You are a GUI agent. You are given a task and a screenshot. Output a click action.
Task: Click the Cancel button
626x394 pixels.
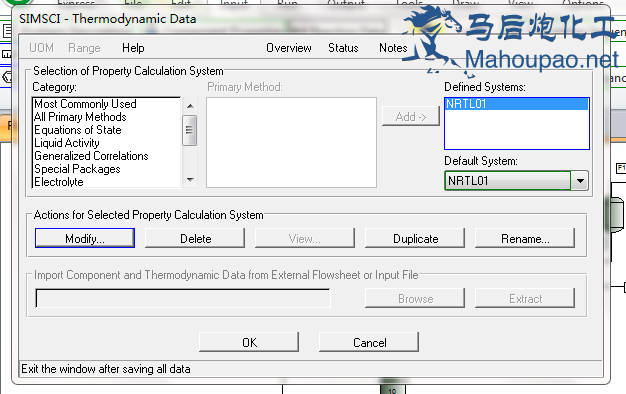pyautogui.click(x=369, y=342)
